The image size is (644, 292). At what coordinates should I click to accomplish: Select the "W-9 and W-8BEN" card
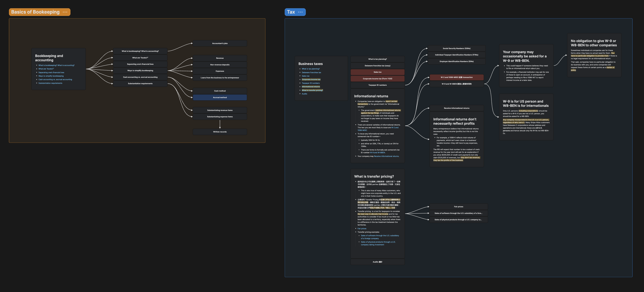[457, 84]
